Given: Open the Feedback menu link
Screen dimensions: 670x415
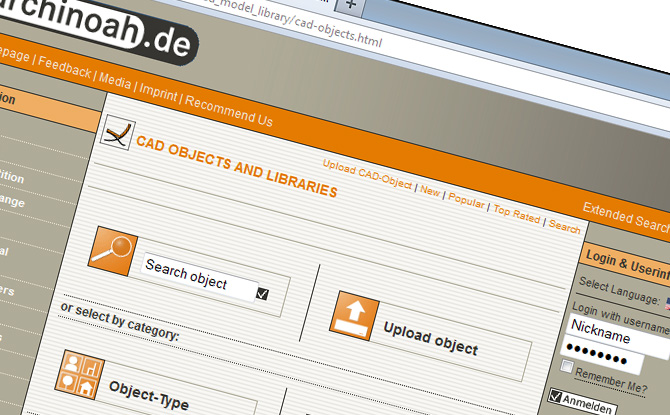Looking at the screenshot, I should 65,67.
